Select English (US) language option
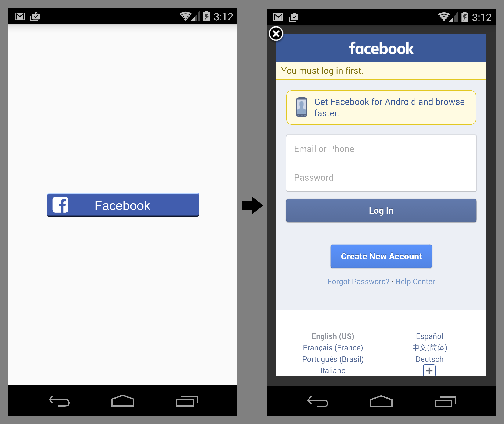 point(332,337)
